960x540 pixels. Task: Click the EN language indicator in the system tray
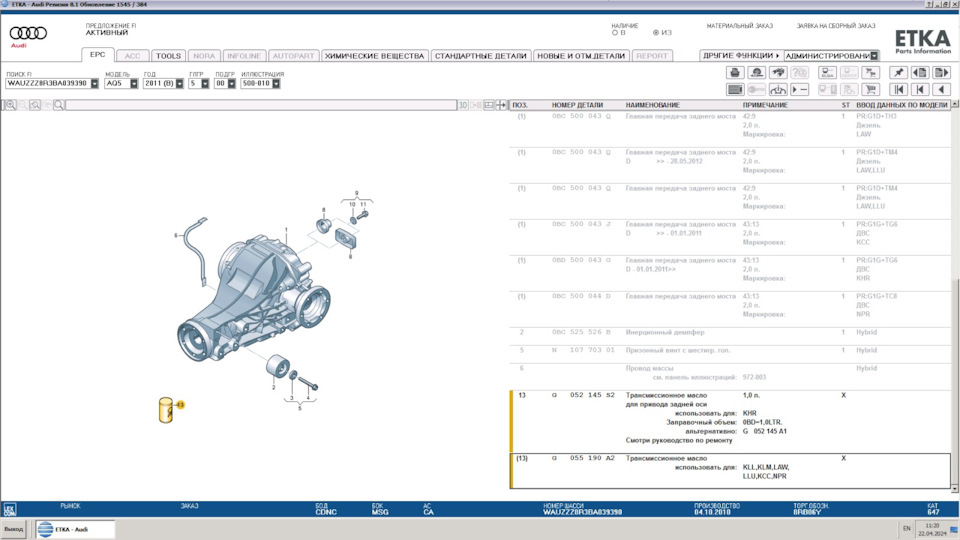point(907,528)
